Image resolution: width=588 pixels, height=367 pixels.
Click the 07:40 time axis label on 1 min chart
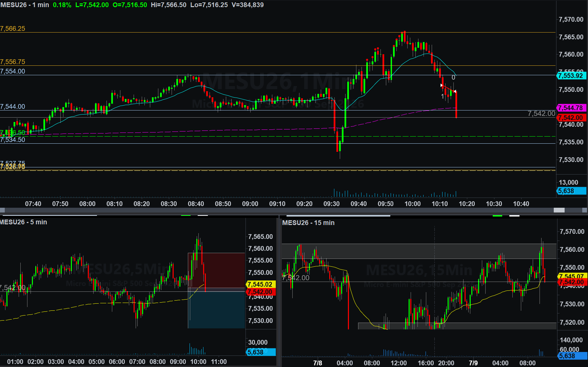tap(33, 204)
